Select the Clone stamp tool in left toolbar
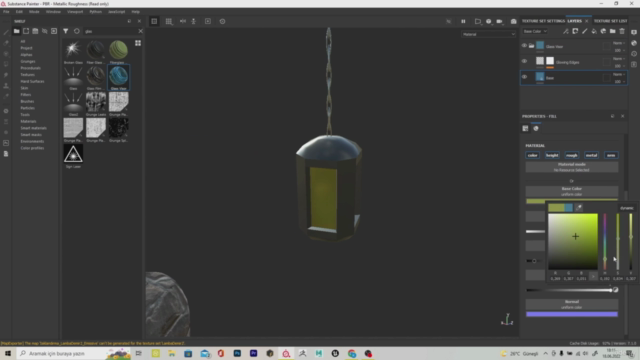Viewport: 640px width, 360px height. click(x=6, y=86)
